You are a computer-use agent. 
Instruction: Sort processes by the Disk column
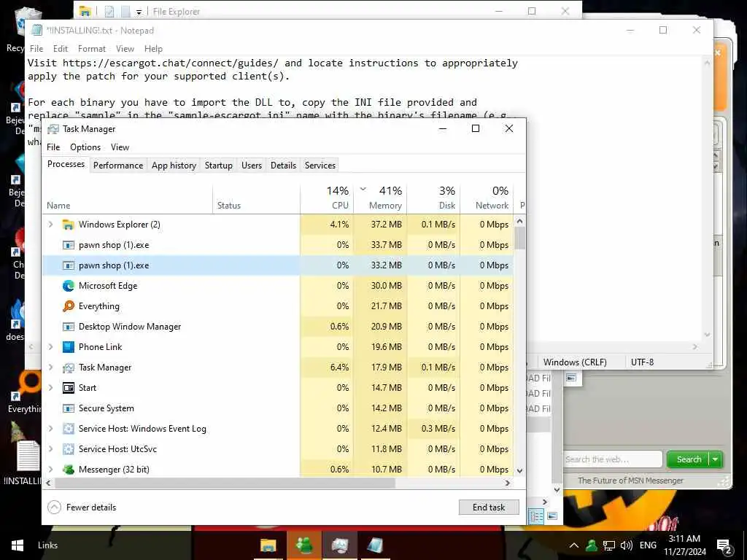click(x=434, y=198)
